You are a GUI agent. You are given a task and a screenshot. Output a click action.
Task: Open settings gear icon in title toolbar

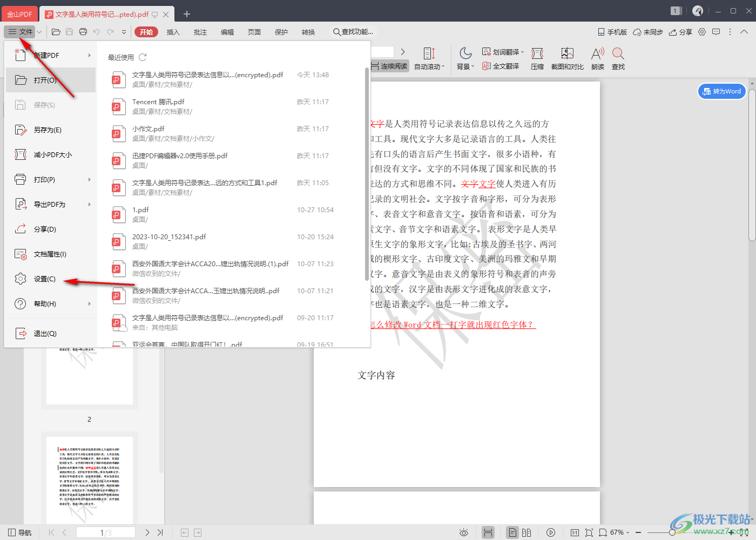point(702,32)
